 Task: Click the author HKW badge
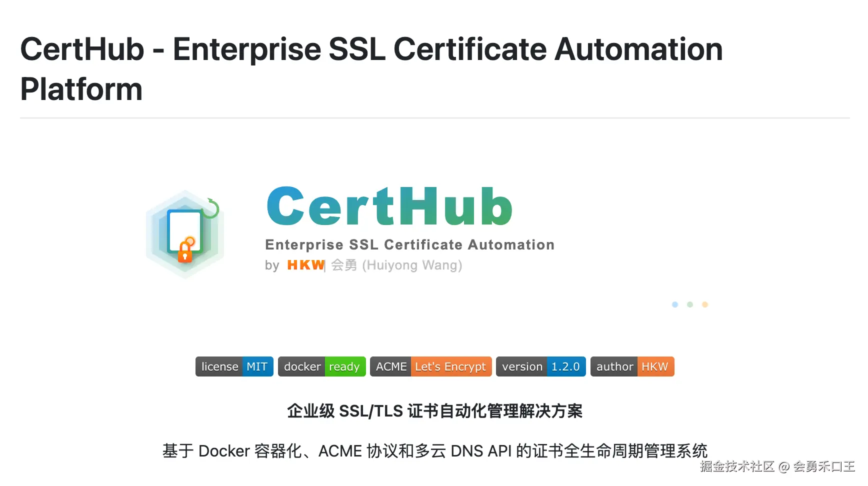click(632, 366)
